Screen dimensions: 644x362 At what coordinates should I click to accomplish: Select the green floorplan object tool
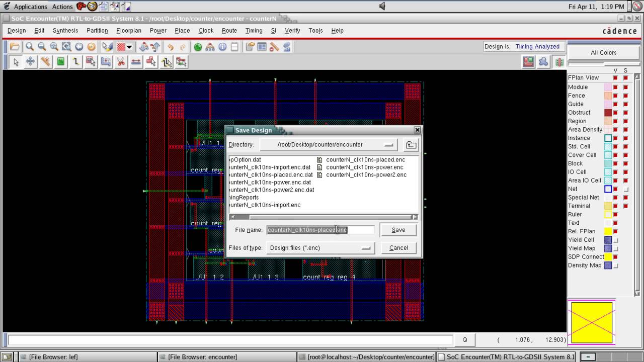pyautogui.click(x=60, y=62)
